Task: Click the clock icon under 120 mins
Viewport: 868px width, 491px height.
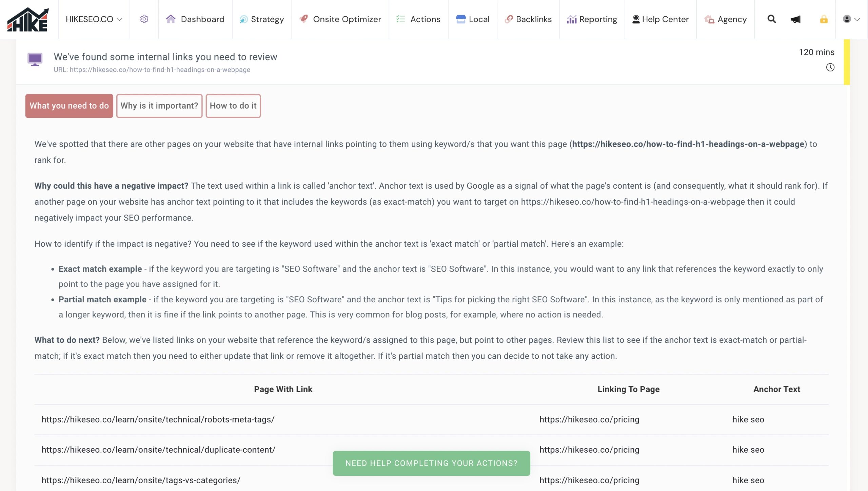Action: [830, 67]
